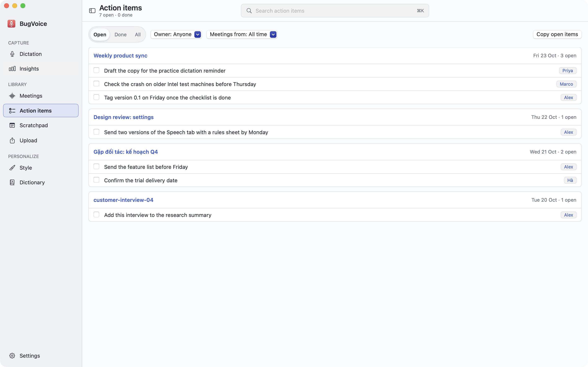Switch to the Done tab
Image resolution: width=588 pixels, height=367 pixels.
coord(120,34)
